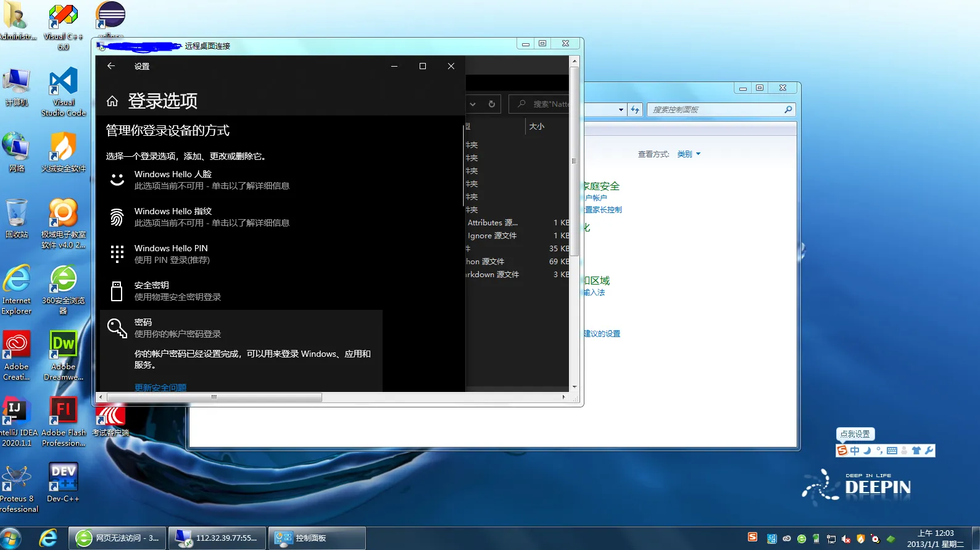
Task: Click remote desktop horizontal scrollbar thumb
Action: point(214,398)
